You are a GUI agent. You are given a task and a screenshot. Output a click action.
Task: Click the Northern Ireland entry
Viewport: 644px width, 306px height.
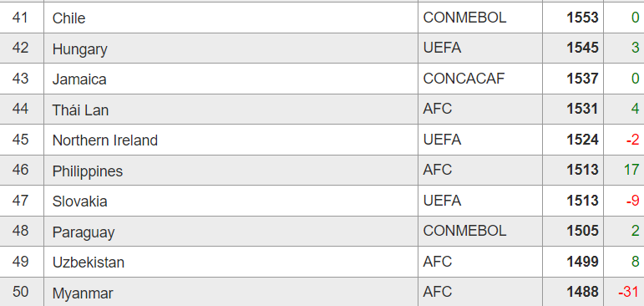(x=104, y=140)
